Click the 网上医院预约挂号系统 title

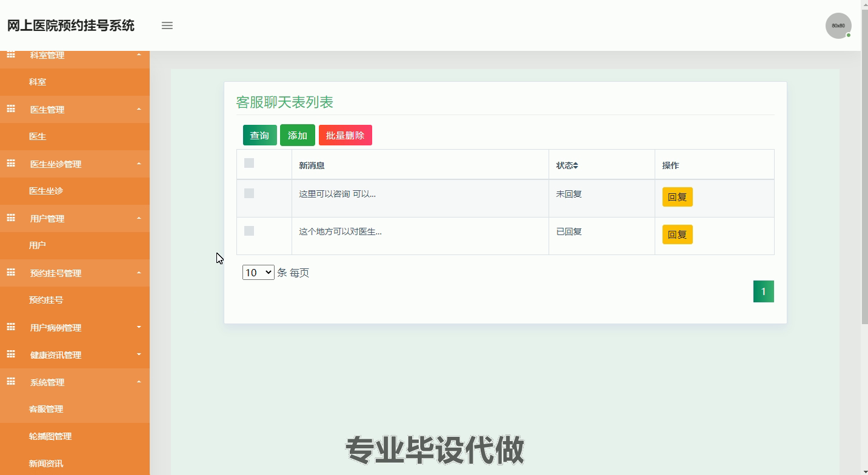pos(71,25)
